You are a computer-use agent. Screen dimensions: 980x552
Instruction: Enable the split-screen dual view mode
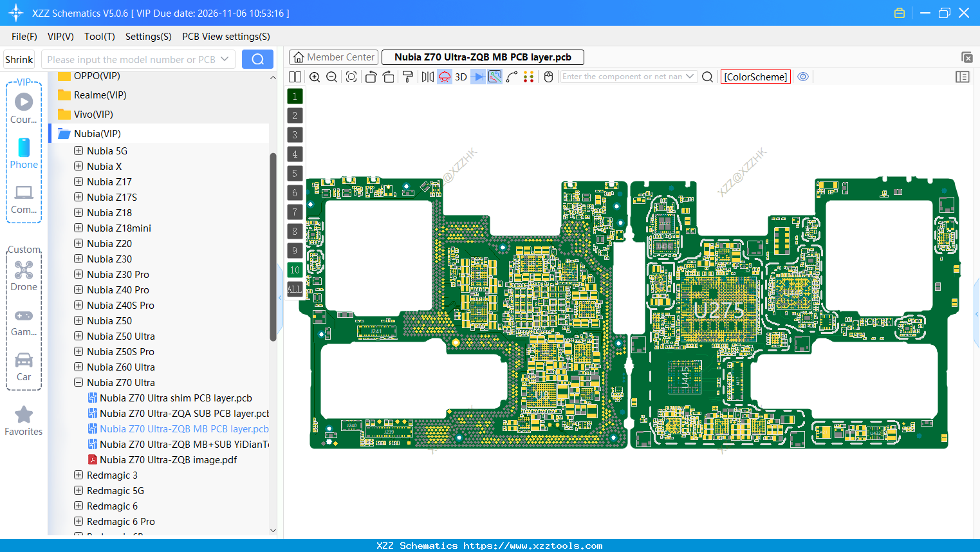click(x=295, y=77)
